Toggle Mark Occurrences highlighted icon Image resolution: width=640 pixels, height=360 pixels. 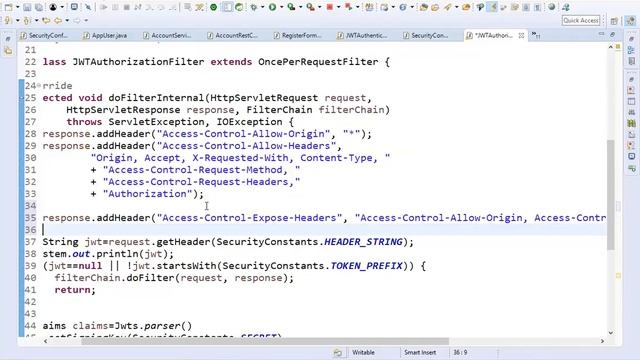[x=493, y=7]
